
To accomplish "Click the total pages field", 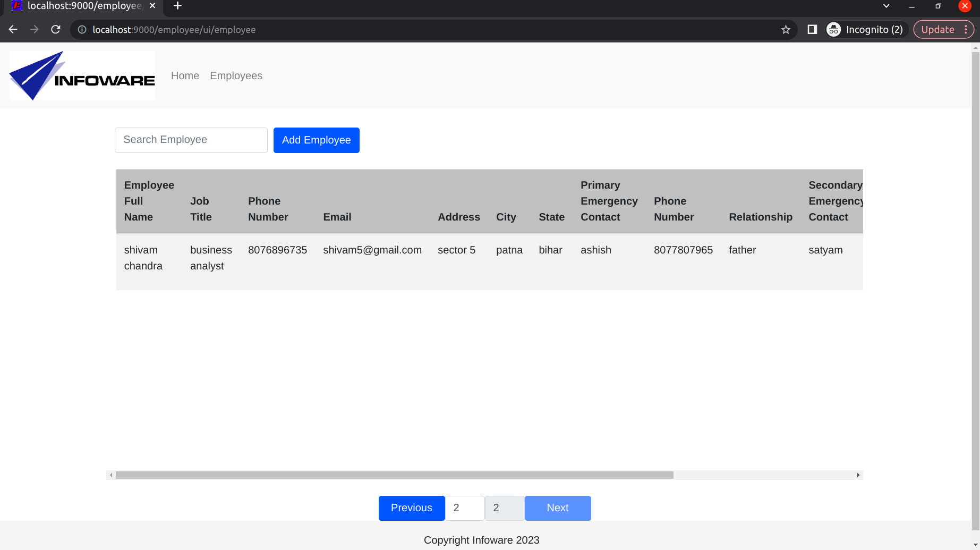I will pyautogui.click(x=505, y=507).
